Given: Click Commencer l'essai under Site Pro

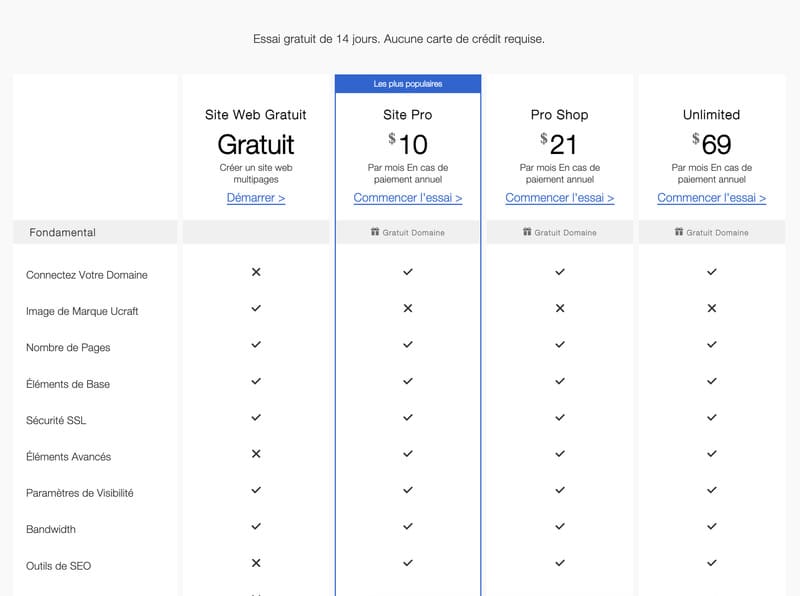Looking at the screenshot, I should tap(407, 197).
